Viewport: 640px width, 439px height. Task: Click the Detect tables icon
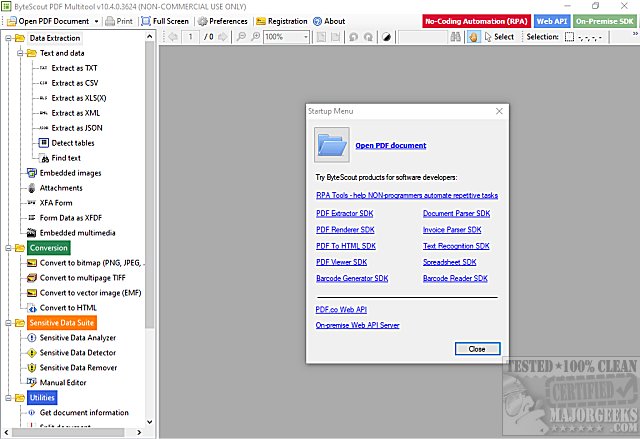click(43, 143)
